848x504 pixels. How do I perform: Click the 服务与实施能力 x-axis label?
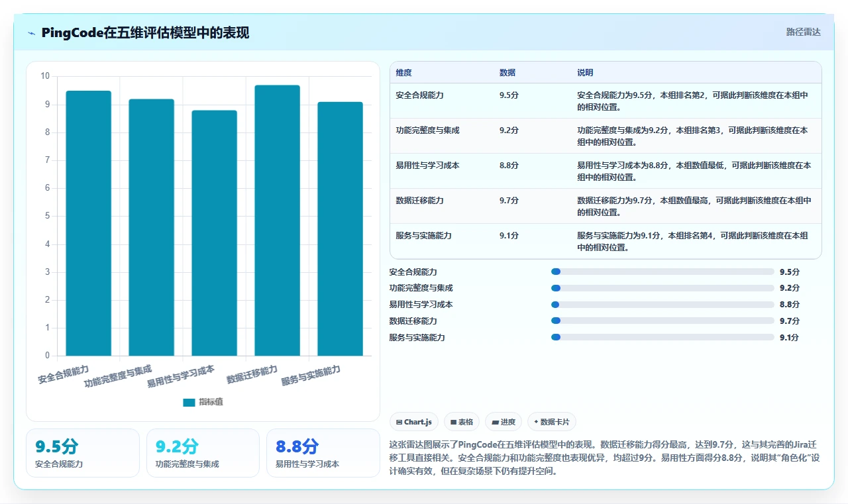click(311, 376)
